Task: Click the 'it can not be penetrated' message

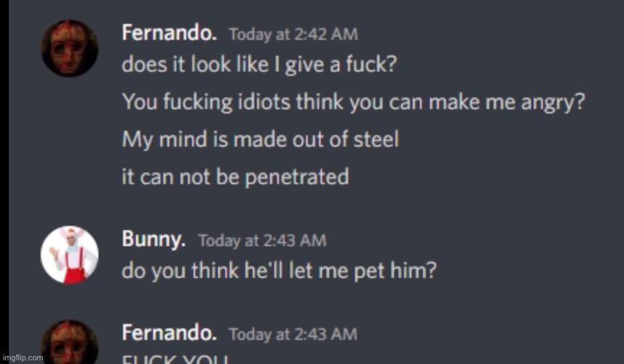Action: click(235, 177)
